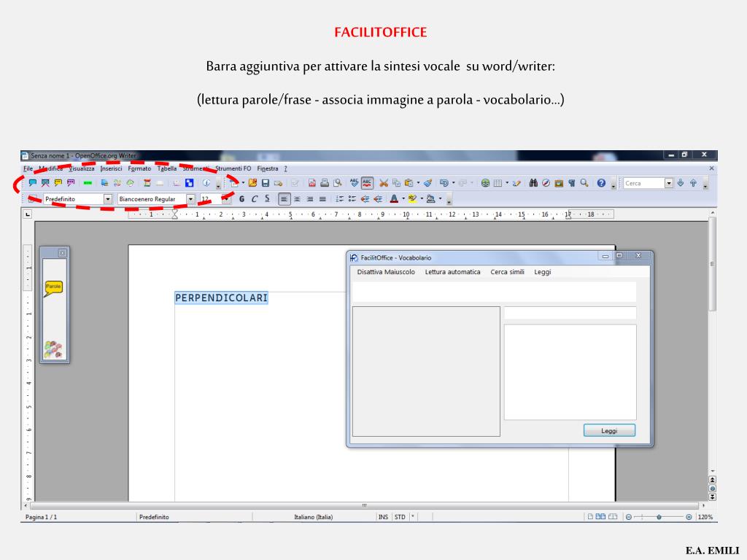This screenshot has height=560, width=747.
Task: Click the purple speech bubble FacilitOffice icon
Action: (71, 183)
